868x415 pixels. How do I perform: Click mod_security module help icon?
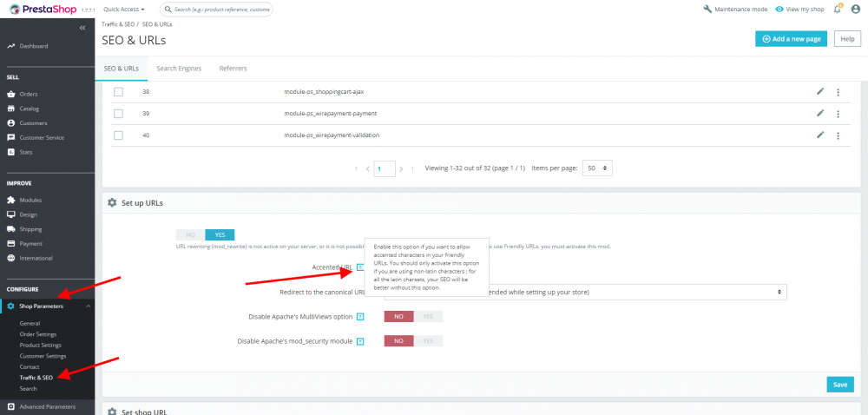[360, 341]
